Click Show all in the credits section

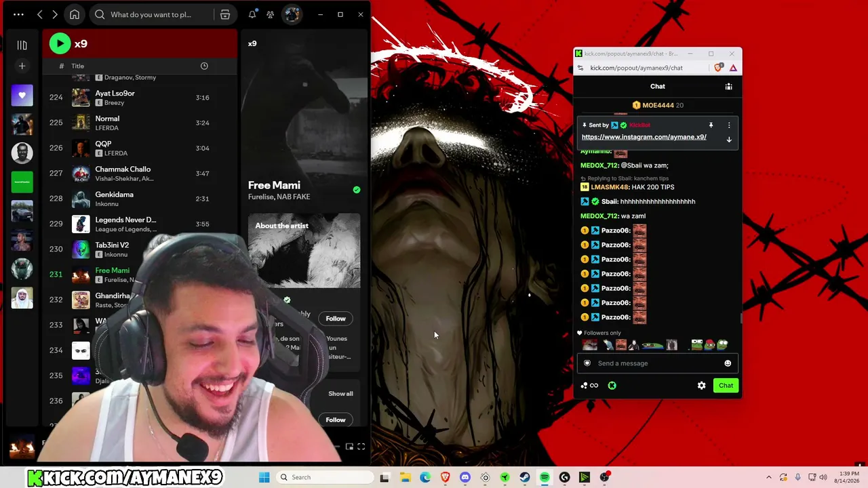click(x=340, y=394)
